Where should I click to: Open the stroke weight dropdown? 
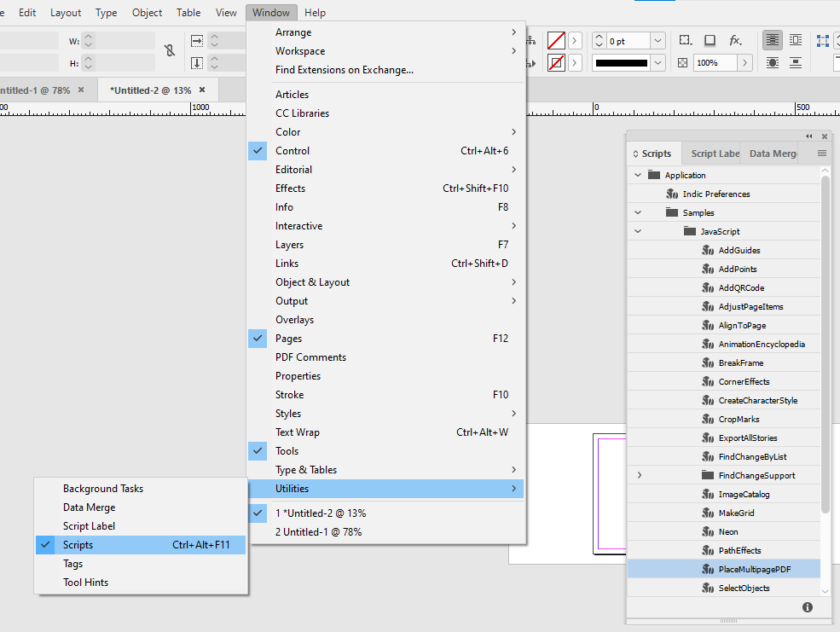click(658, 41)
